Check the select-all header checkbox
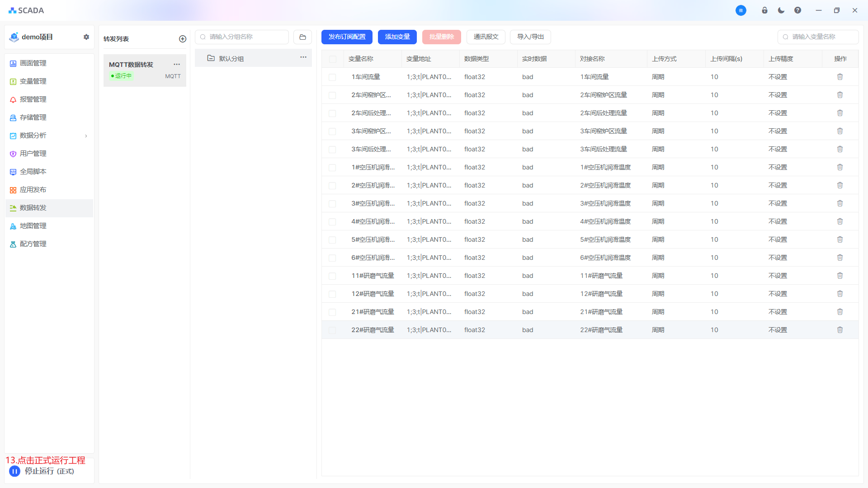Screen dimensions: 868x488 coord(333,59)
